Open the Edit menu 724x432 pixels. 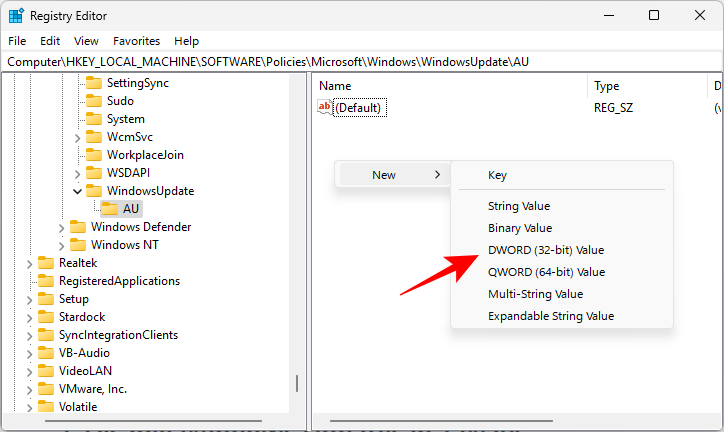[x=50, y=41]
